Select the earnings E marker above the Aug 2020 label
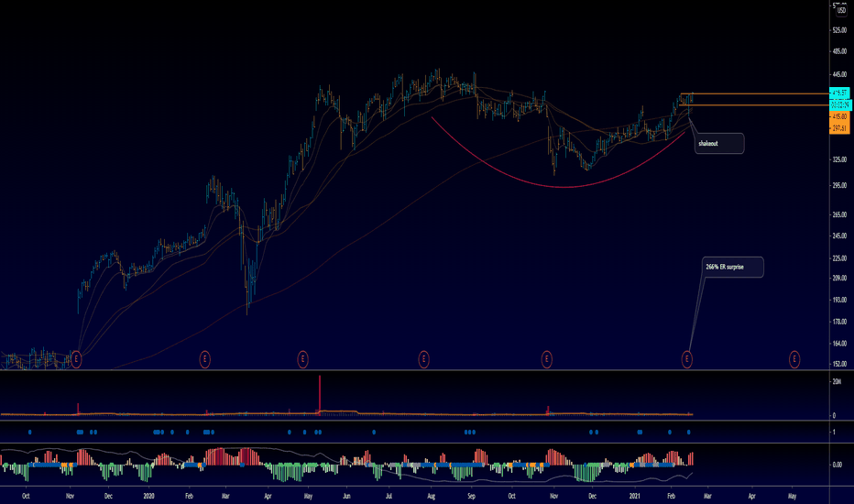 (x=423, y=359)
